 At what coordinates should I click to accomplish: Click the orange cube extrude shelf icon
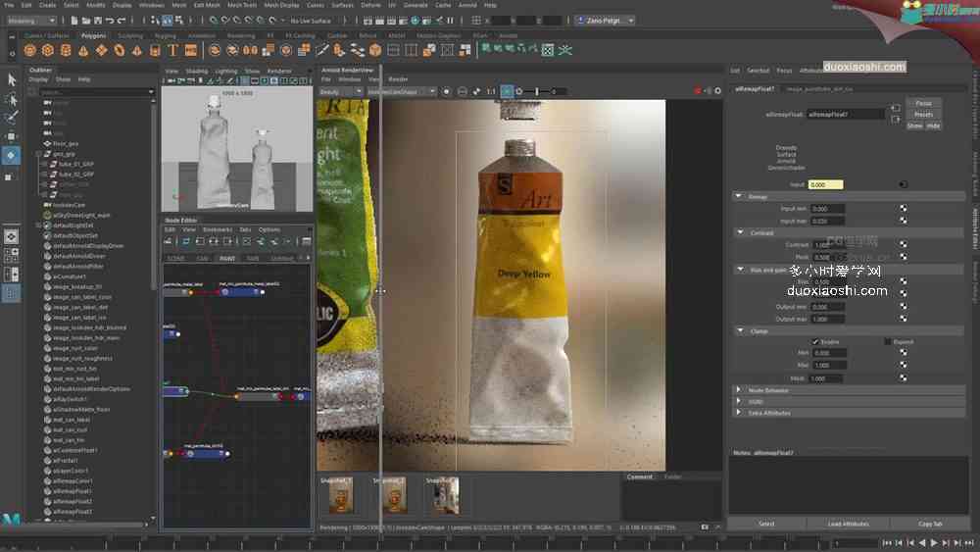click(x=375, y=50)
